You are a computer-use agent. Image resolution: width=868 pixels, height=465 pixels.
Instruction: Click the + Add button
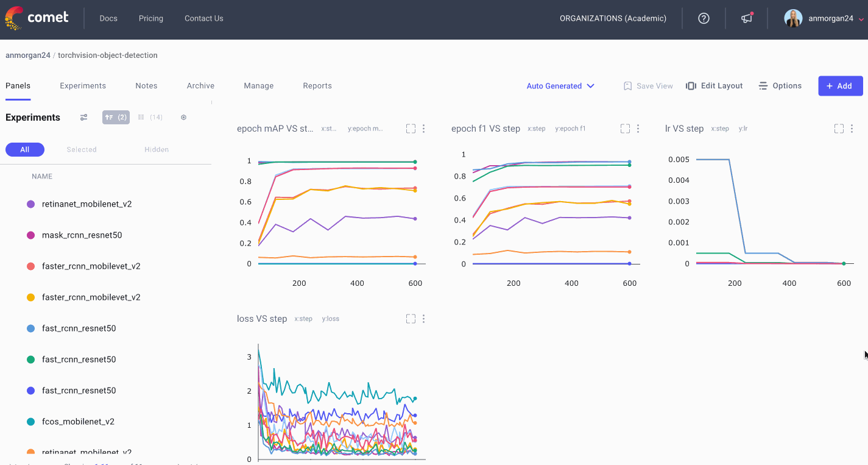click(x=841, y=86)
